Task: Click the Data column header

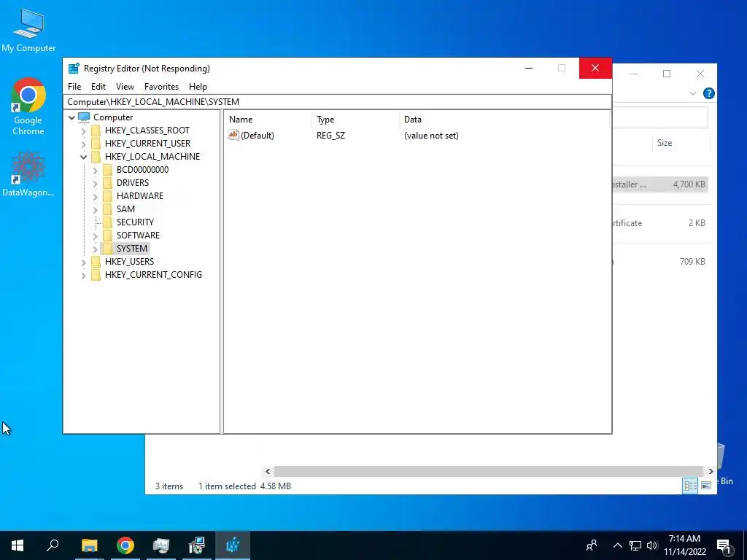Action: click(505, 120)
